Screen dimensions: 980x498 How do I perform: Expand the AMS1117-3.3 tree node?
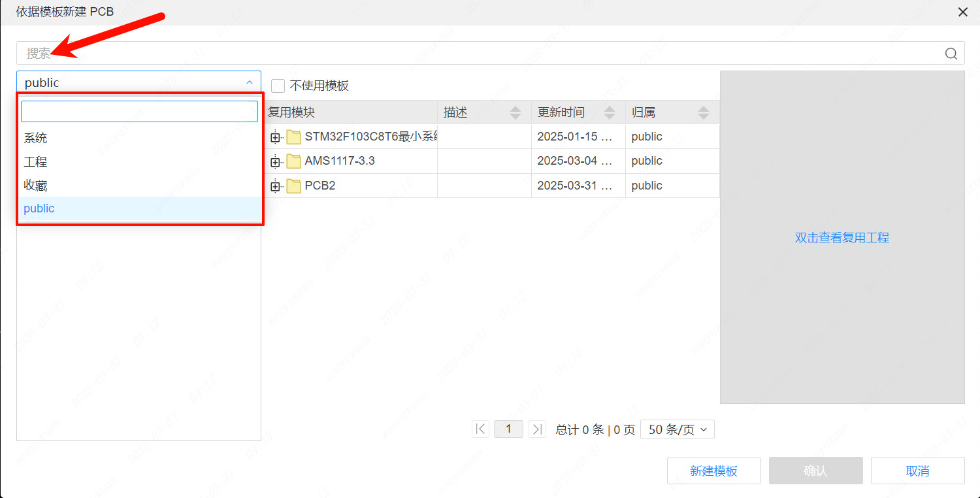(x=275, y=161)
